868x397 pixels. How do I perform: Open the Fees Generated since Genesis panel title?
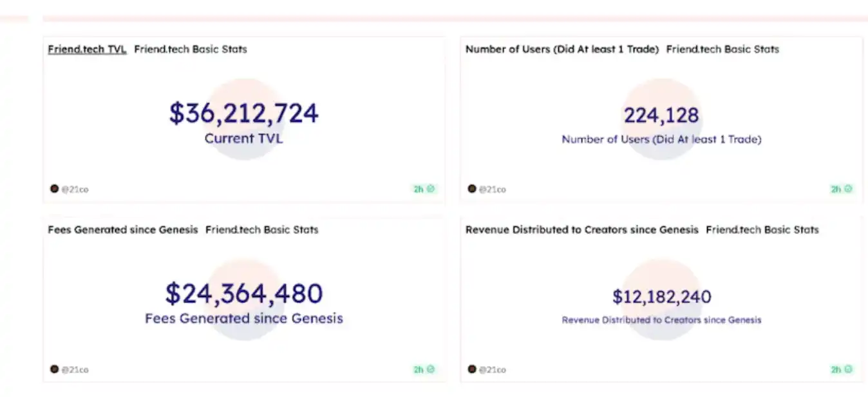click(122, 229)
